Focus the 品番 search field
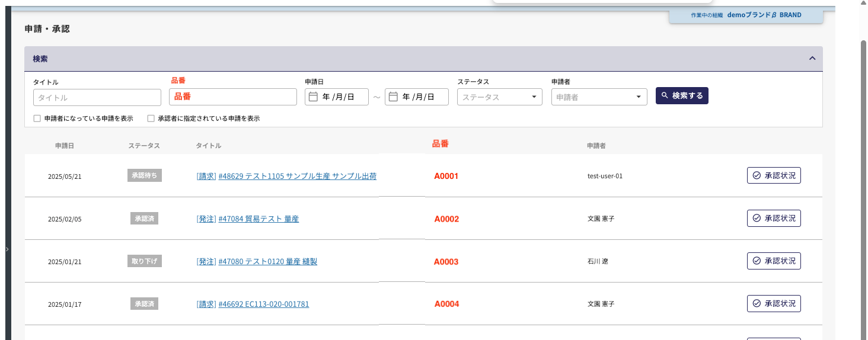 233,97
